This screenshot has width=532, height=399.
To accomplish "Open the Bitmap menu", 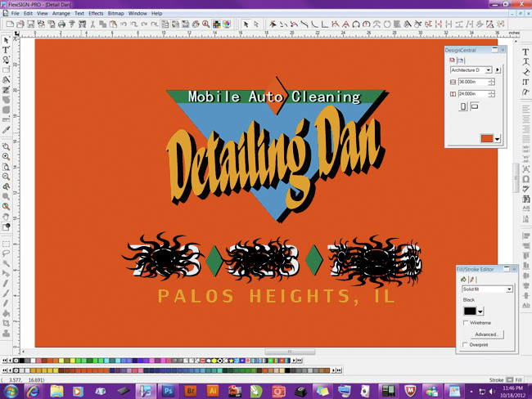I will (115, 14).
